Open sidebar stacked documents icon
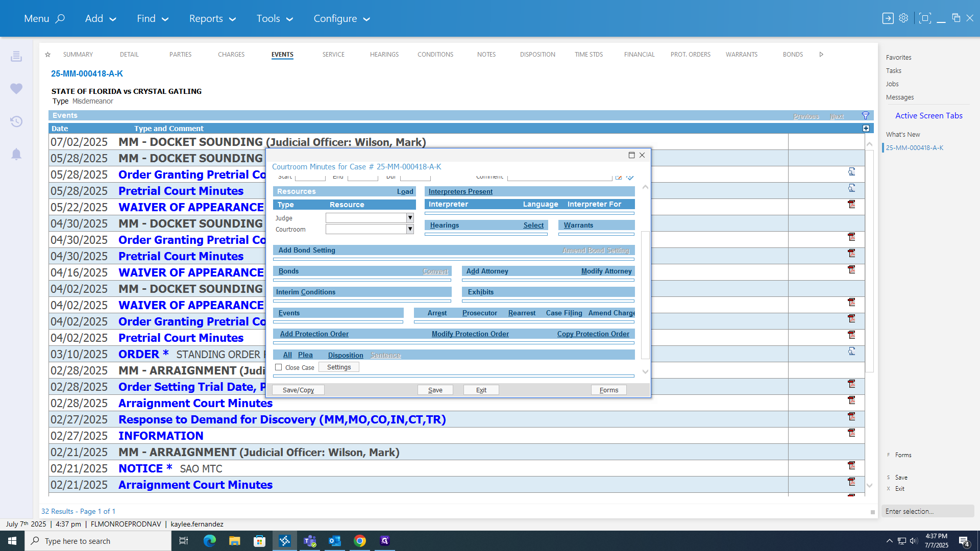 [x=16, y=56]
